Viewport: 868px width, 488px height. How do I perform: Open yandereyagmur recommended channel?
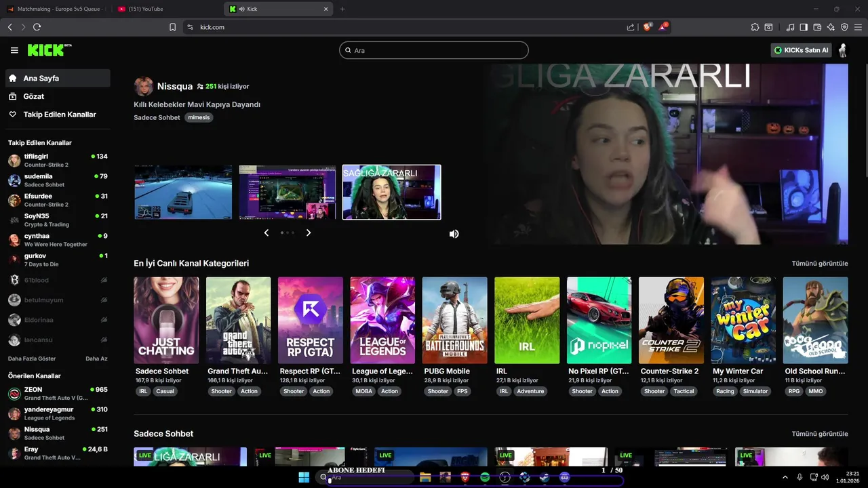pyautogui.click(x=57, y=413)
